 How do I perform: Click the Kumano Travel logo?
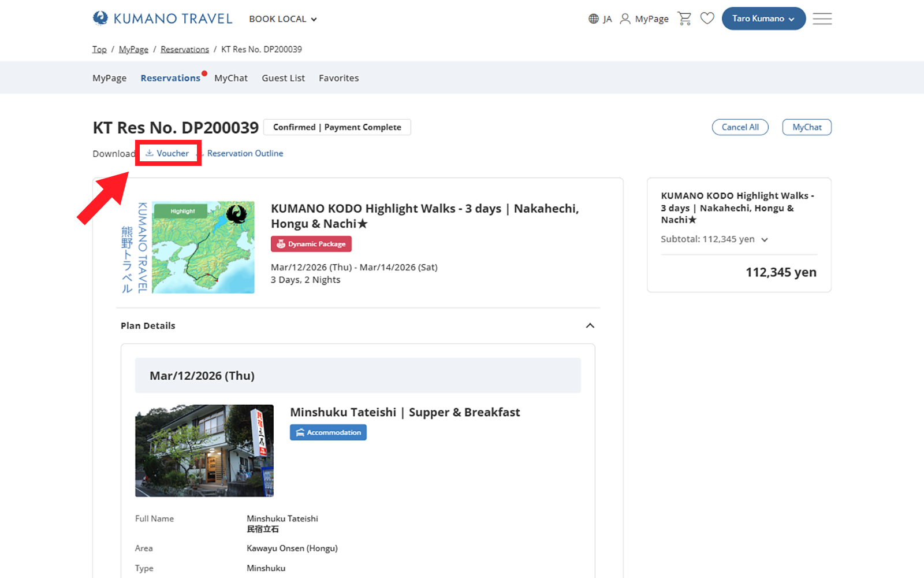[x=162, y=18]
